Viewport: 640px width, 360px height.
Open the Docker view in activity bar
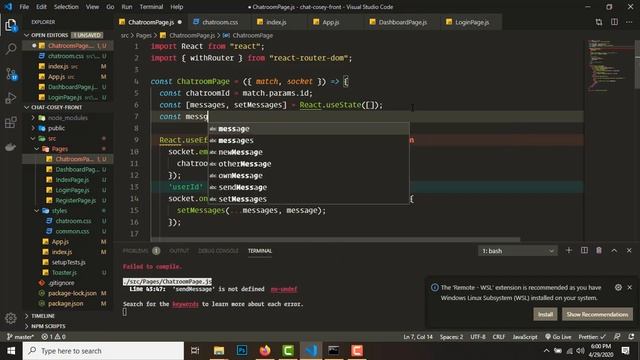coord(11,147)
